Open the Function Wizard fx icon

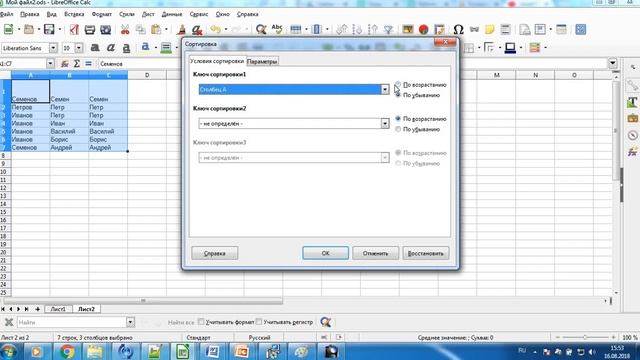pos(64,64)
